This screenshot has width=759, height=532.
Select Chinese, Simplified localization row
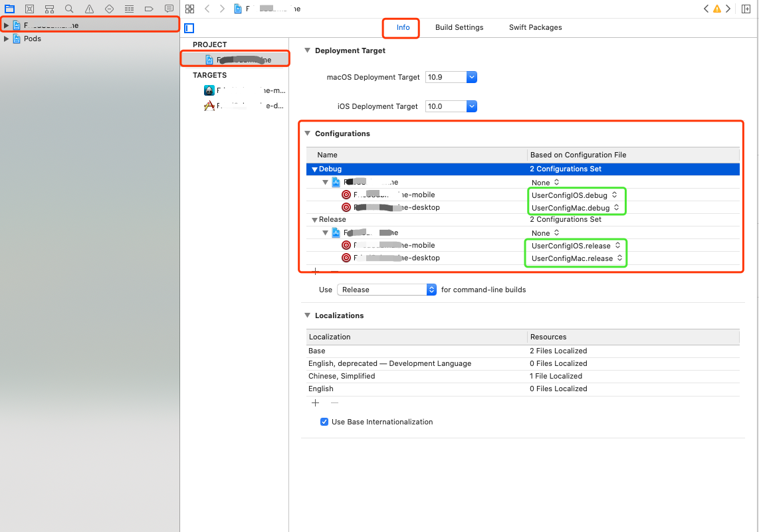(x=523, y=376)
